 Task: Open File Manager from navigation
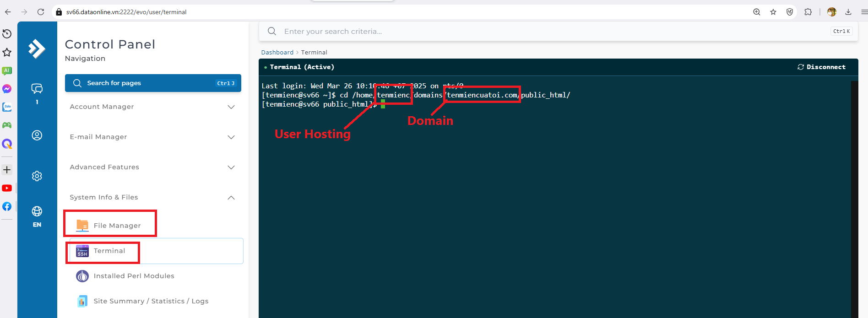117,226
